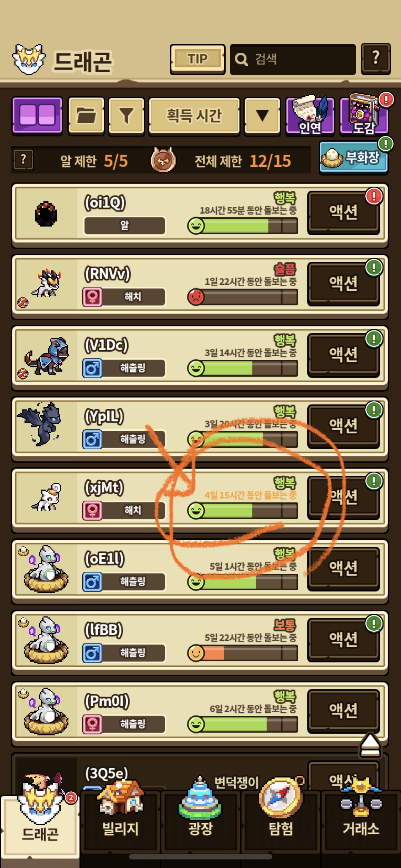The width and height of the screenshot is (401, 868).
Task: Open the 부화장 hatchery button
Action: [354, 157]
